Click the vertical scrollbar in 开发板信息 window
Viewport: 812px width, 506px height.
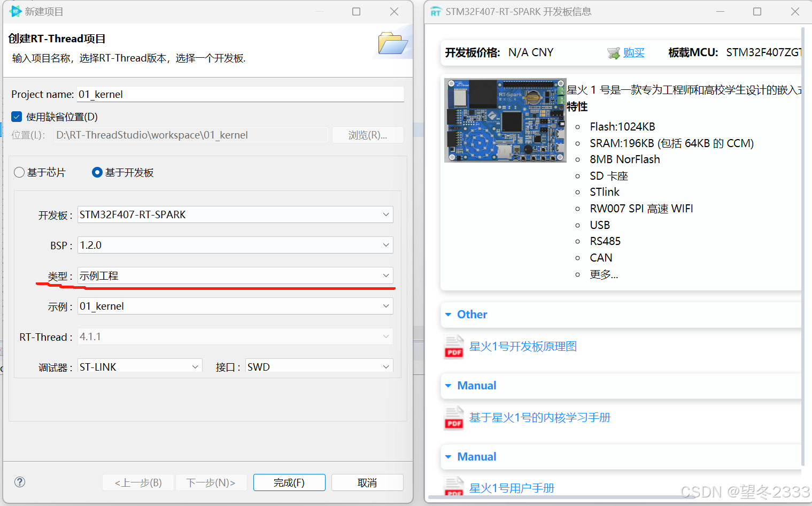click(x=803, y=246)
